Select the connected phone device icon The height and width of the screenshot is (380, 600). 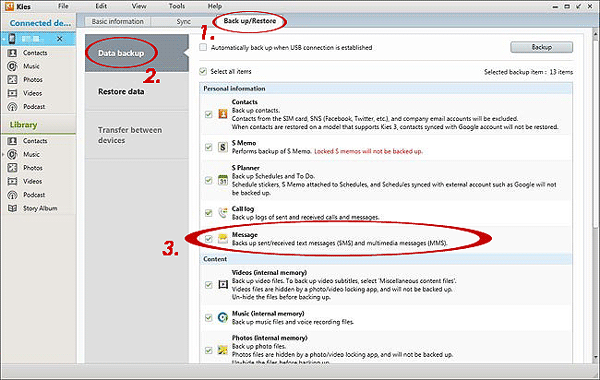(x=12, y=39)
